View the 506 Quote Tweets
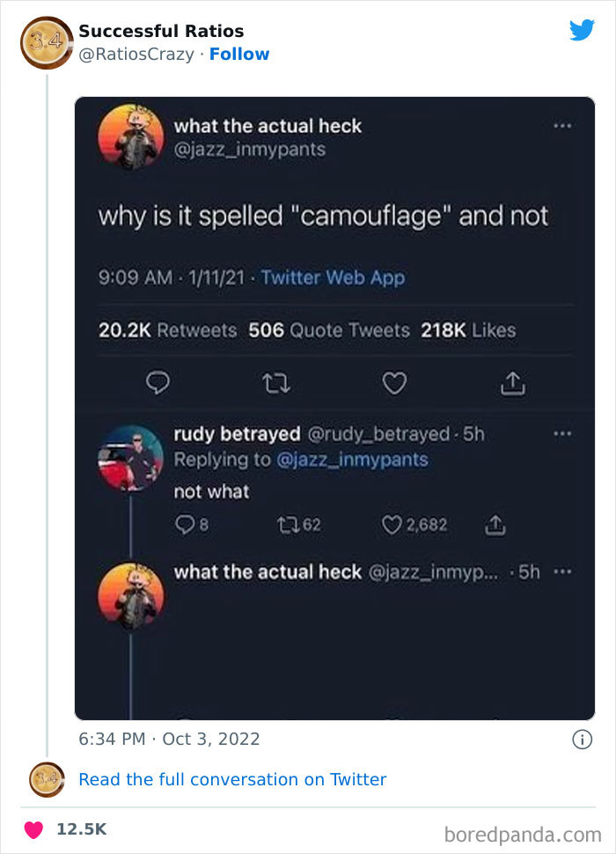Viewport: 616px width, 854px height. pos(328,330)
